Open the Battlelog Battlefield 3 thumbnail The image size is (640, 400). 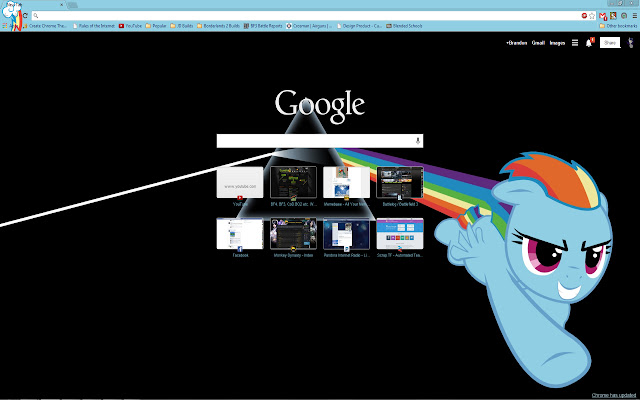400,182
